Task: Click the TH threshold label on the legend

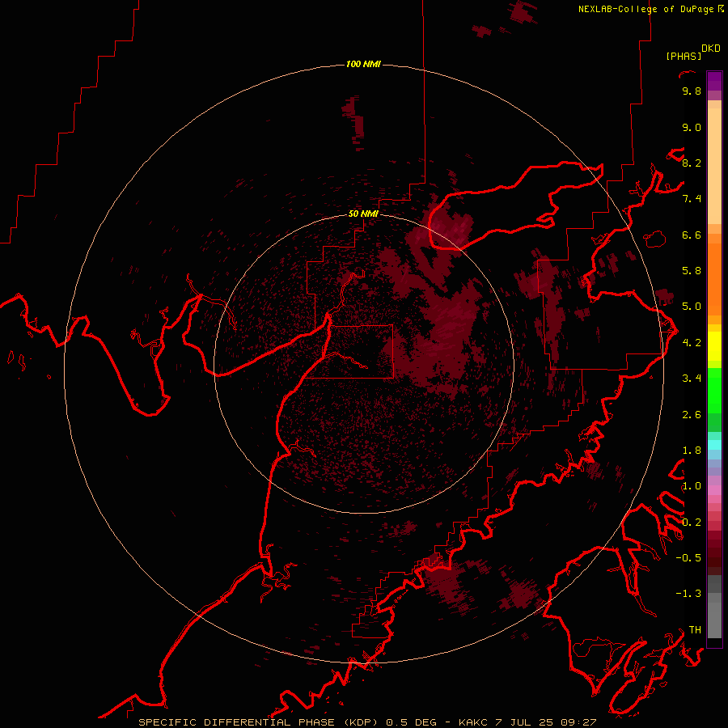Action: pyautogui.click(x=695, y=630)
